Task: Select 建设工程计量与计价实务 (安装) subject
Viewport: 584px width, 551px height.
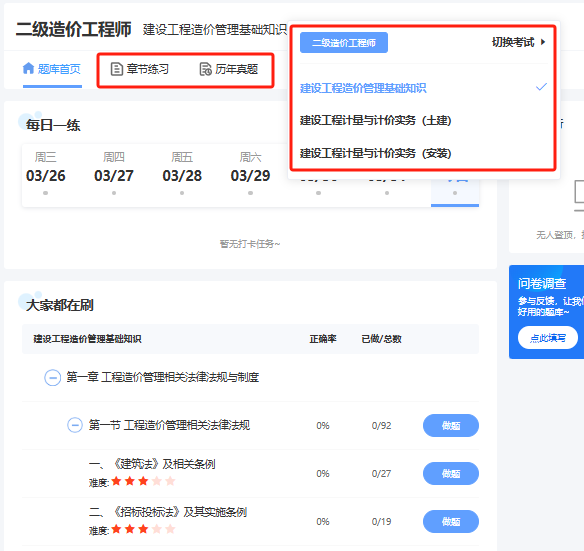Action: tap(375, 153)
